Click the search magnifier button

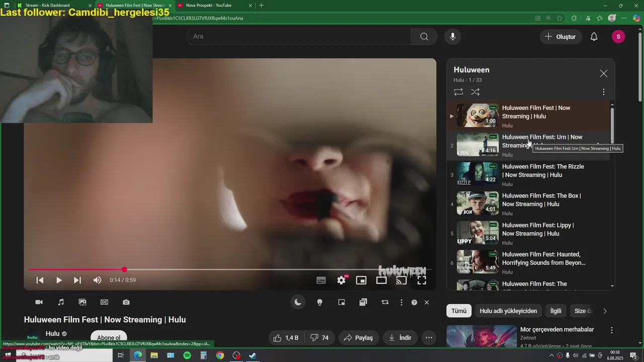(x=424, y=36)
